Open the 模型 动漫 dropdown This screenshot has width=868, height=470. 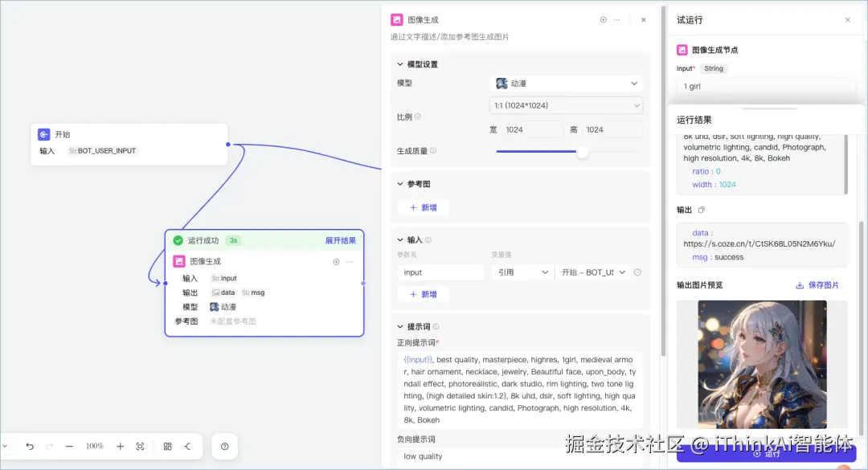(x=567, y=83)
